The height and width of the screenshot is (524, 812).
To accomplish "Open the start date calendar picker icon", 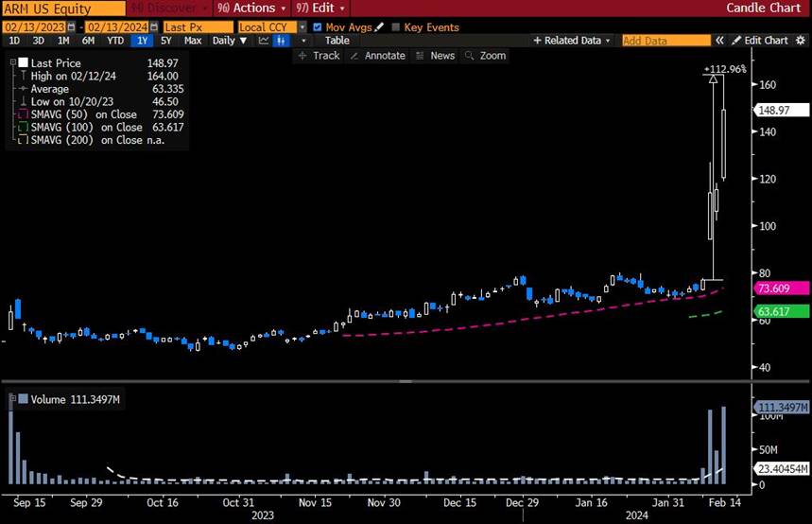I will 72,26.
